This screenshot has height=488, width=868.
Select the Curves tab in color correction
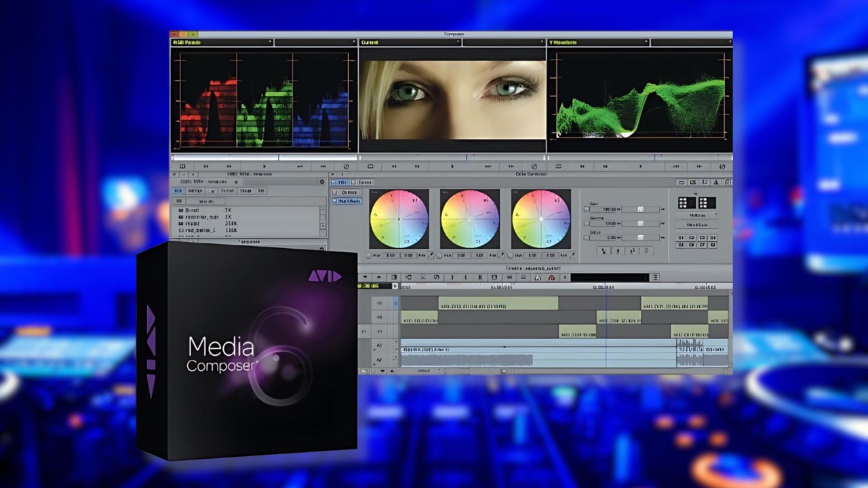coord(365,182)
